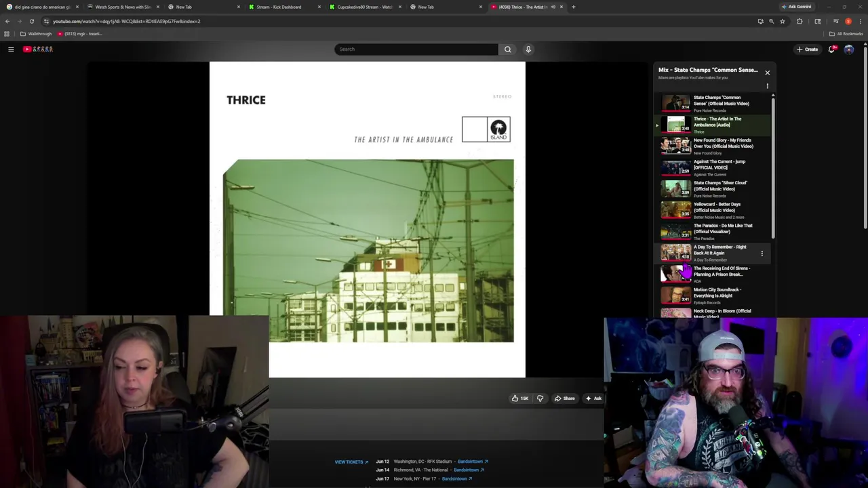Close the Mix playlist panel
The width and height of the screenshot is (868, 488).
click(768, 73)
